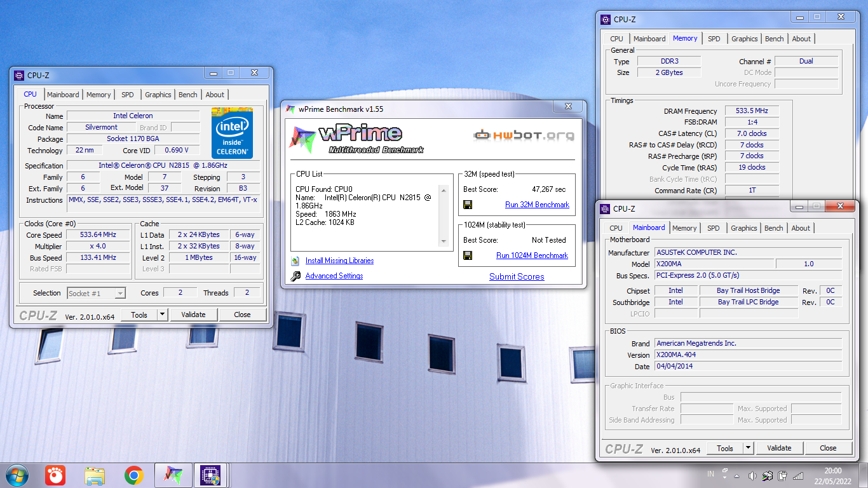Image resolution: width=868 pixels, height=488 pixels.
Task: Open the language bar options arrow
Action: [x=725, y=478]
